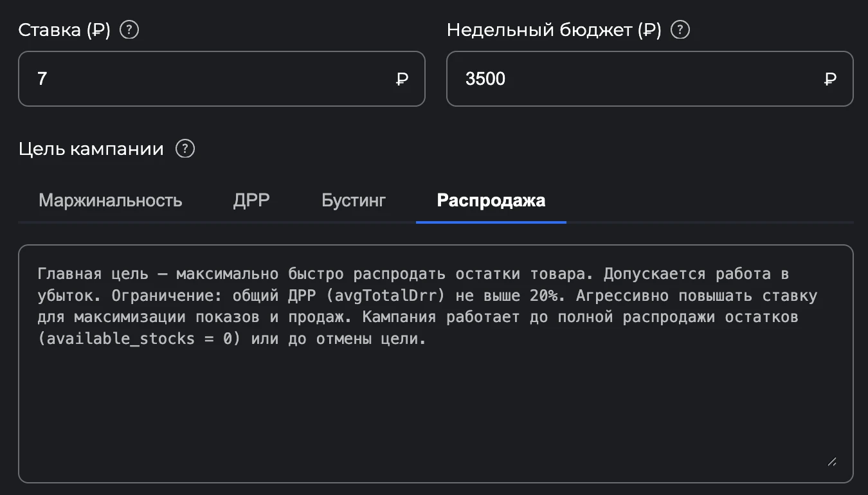The image size is (868, 495).
Task: Open help for Недельный бюджет field
Action: [680, 30]
